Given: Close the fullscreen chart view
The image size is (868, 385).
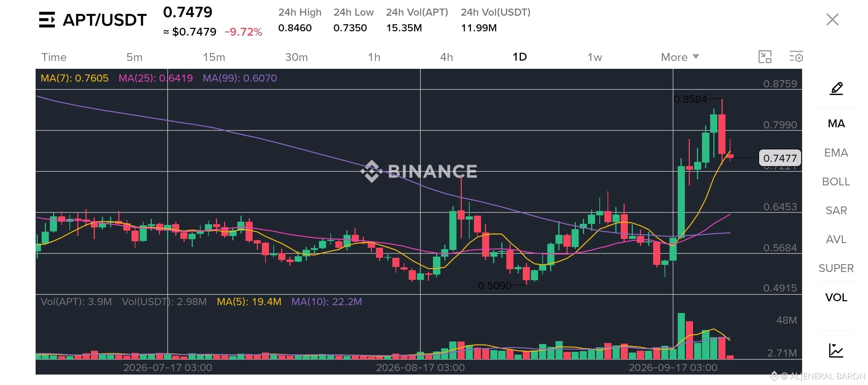Looking at the screenshot, I should (832, 20).
